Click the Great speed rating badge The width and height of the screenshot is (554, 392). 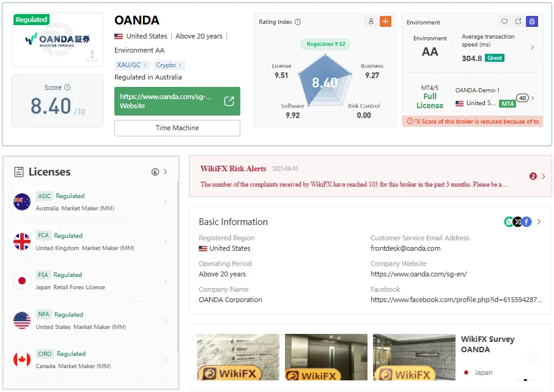point(495,58)
